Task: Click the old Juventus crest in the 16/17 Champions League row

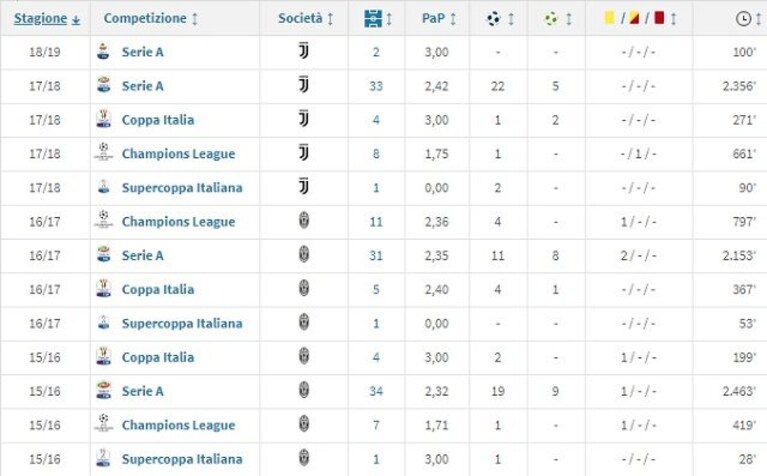Action: (x=304, y=221)
